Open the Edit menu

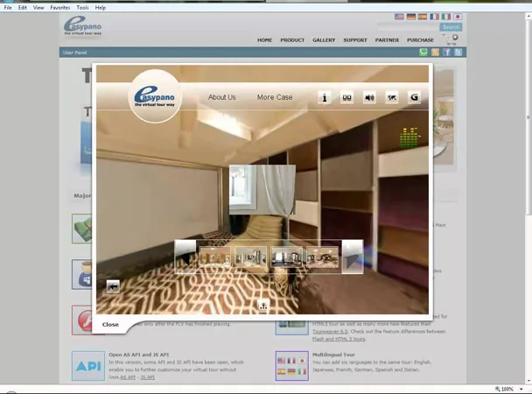[x=23, y=8]
